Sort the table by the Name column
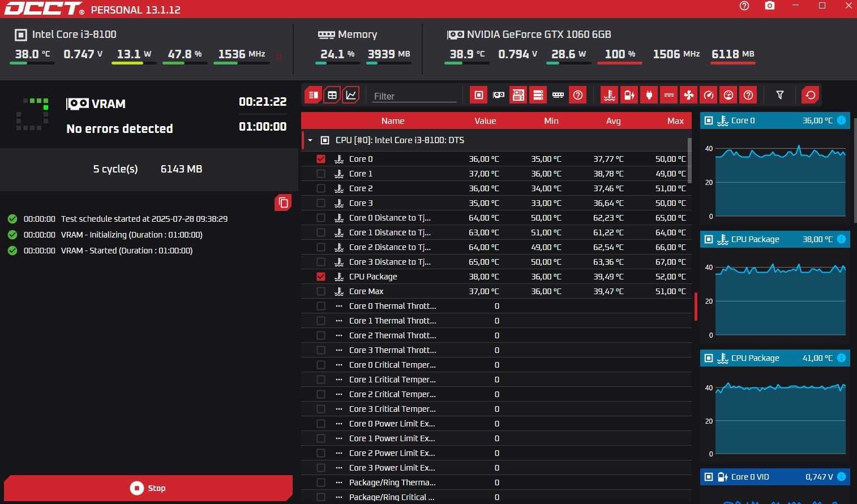 click(x=393, y=120)
